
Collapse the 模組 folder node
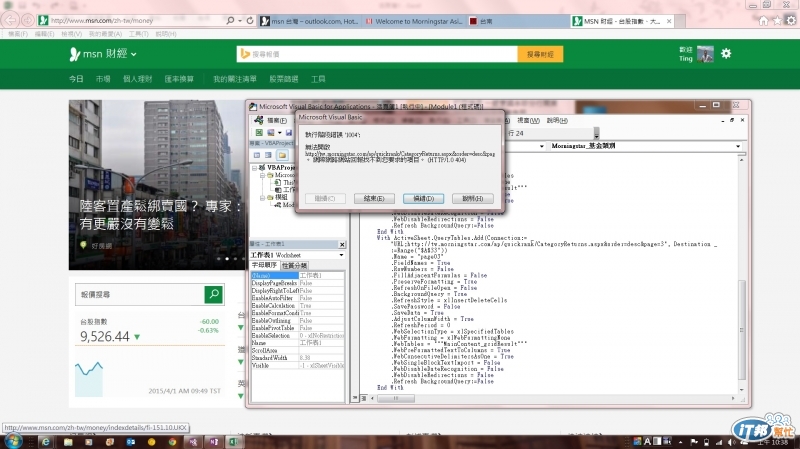click(262, 197)
